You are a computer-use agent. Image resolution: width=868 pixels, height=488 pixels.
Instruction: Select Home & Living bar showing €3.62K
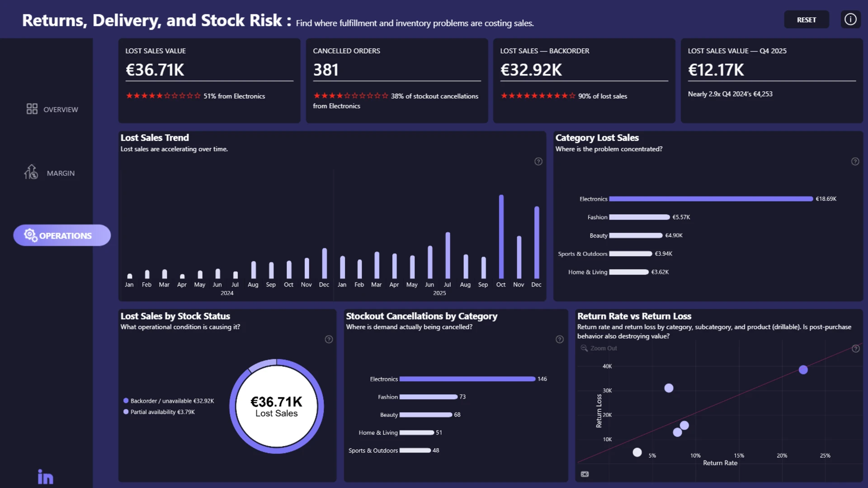click(628, 272)
